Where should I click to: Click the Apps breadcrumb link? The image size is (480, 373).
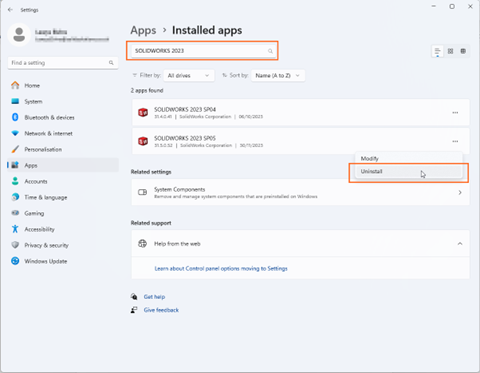[x=143, y=30]
